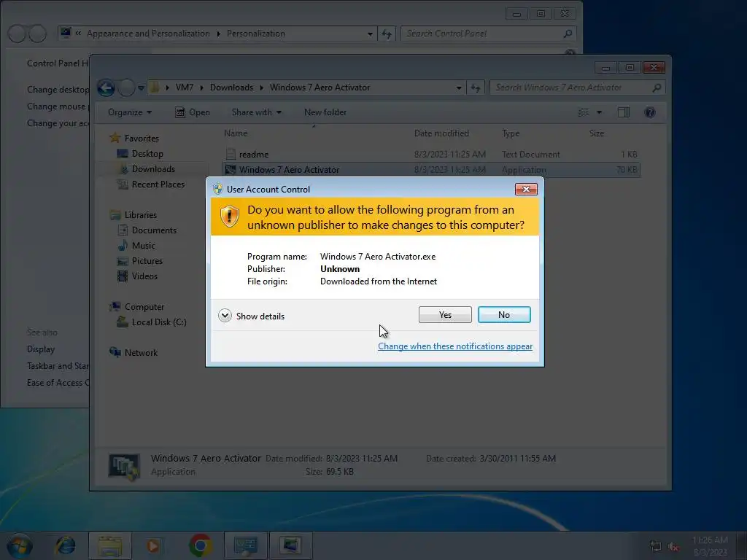
Task: Open Windows Media Player from taskbar
Action: coord(154,545)
